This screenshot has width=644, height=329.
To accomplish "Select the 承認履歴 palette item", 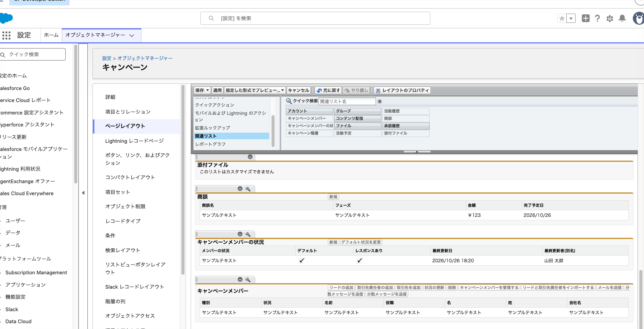I will coord(406,126).
